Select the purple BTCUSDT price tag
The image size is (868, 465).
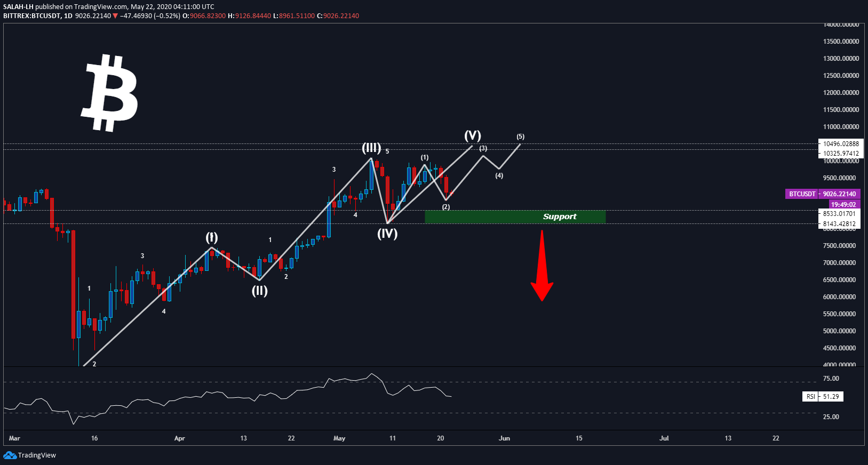[x=802, y=194]
